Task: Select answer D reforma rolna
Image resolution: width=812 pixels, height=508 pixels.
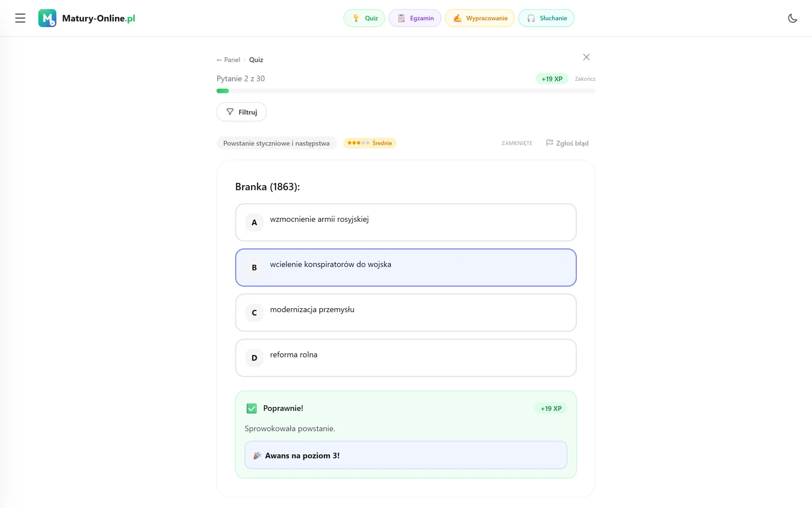Action: (x=406, y=358)
